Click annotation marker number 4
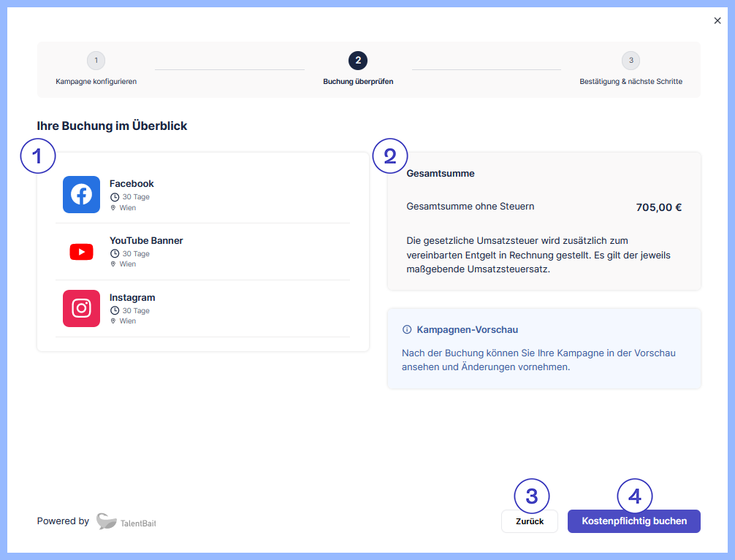 tap(634, 496)
